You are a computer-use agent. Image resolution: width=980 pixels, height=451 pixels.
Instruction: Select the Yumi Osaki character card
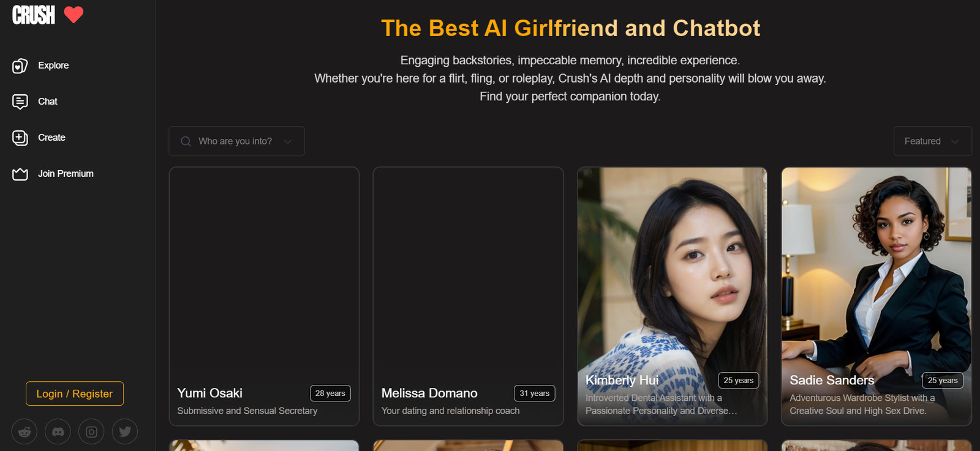click(x=264, y=296)
